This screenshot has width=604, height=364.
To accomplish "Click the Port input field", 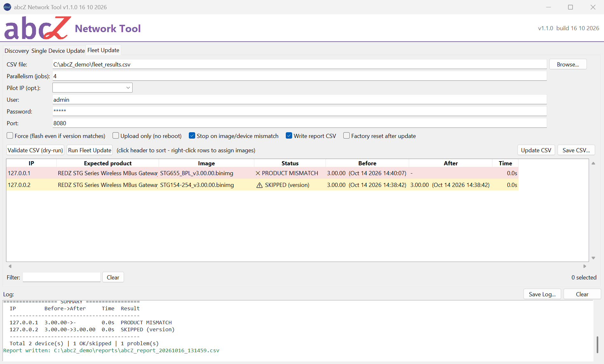I will (299, 123).
